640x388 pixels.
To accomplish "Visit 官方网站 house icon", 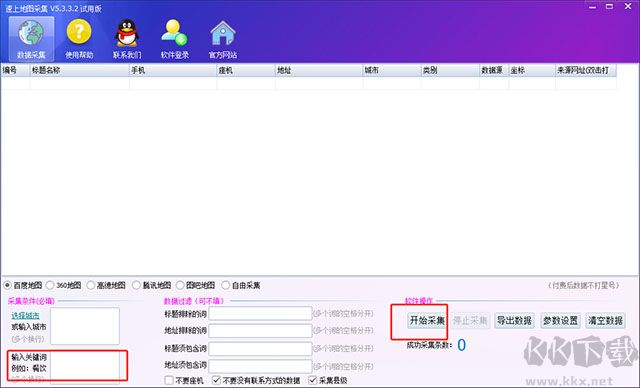I will point(223,39).
